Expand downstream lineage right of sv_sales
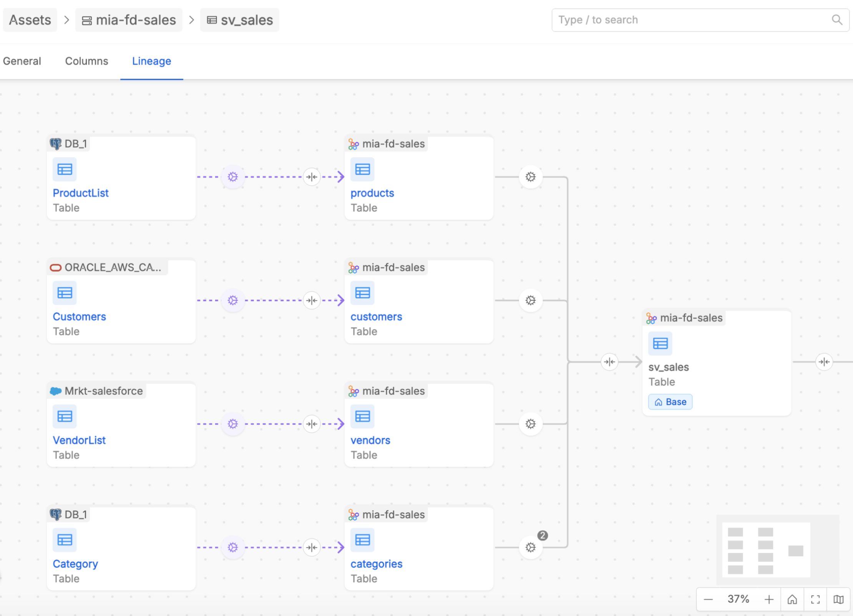This screenshot has height=616, width=853. coord(824,361)
